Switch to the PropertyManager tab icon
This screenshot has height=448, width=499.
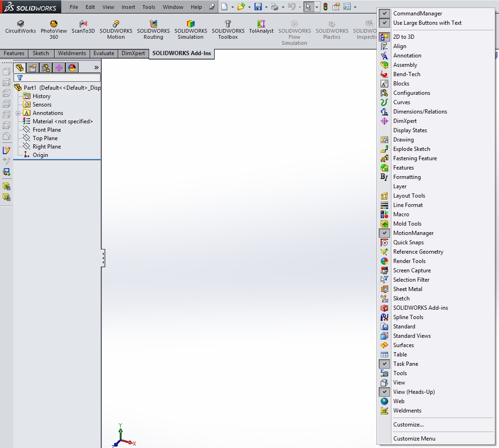point(32,67)
